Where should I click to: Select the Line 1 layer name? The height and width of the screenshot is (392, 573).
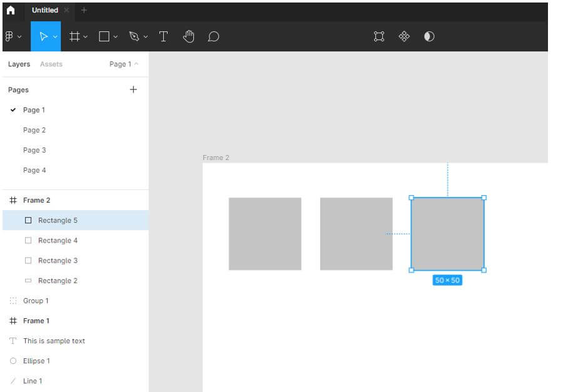pyautogui.click(x=33, y=381)
